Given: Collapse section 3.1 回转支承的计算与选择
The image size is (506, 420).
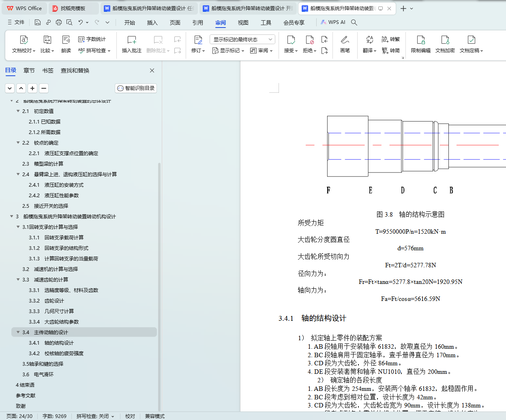Looking at the screenshot, I should (18, 227).
